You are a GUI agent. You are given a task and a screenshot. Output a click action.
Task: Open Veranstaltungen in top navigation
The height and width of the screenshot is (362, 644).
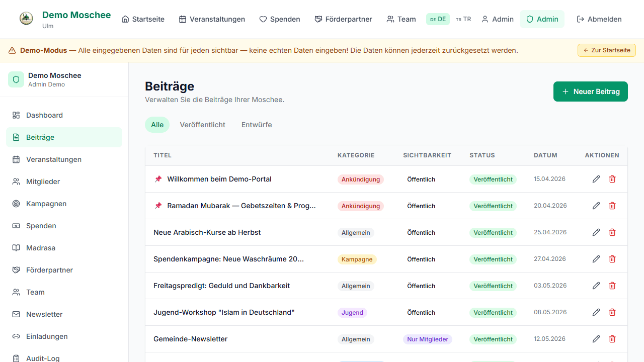point(212,19)
